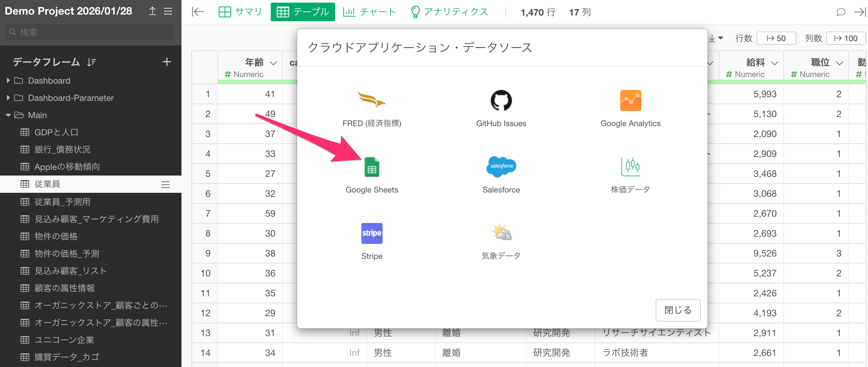Open the 給料 column dropdown menu
Screen dimensions: 868x367
(x=774, y=63)
